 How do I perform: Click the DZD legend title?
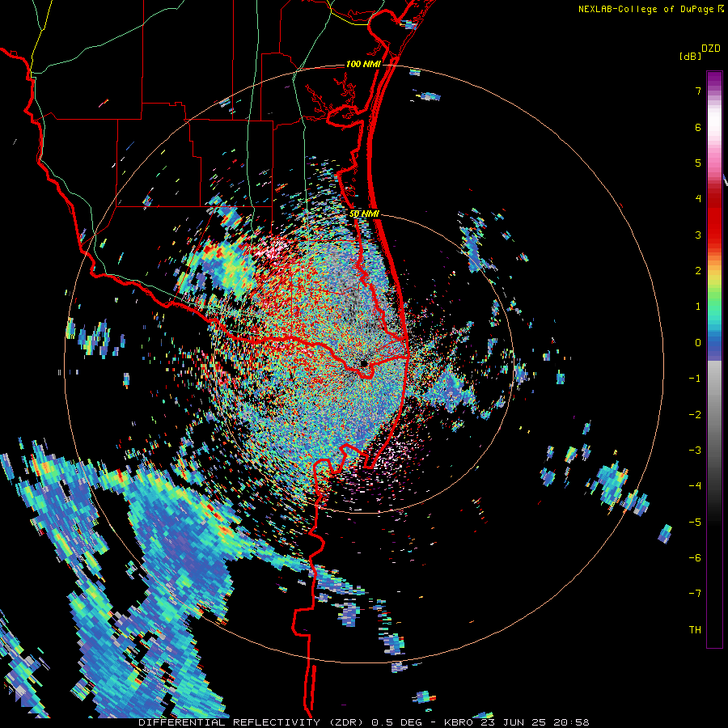coord(711,48)
